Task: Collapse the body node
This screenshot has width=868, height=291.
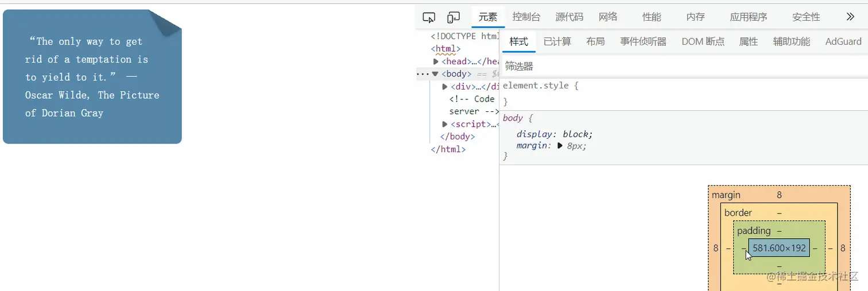Action: pos(435,73)
